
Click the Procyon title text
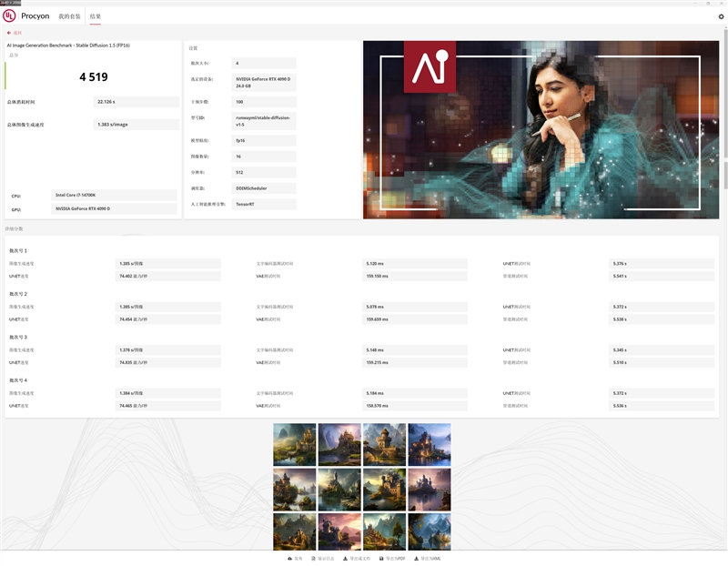point(35,15)
